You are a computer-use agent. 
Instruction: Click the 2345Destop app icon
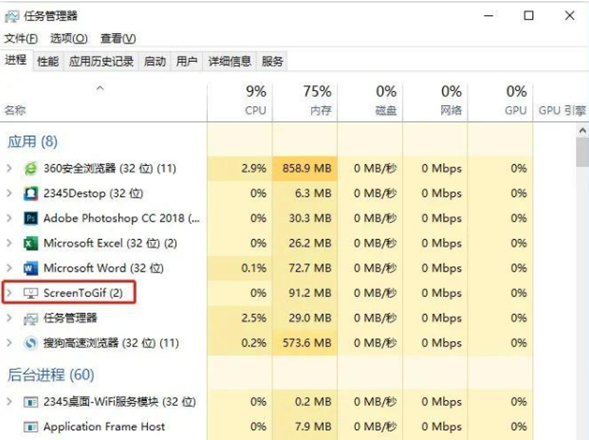[31, 194]
